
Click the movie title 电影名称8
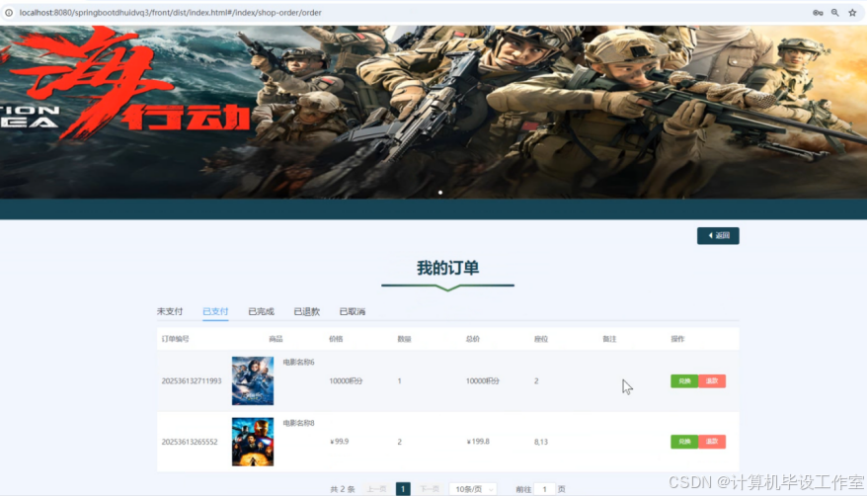(x=298, y=423)
